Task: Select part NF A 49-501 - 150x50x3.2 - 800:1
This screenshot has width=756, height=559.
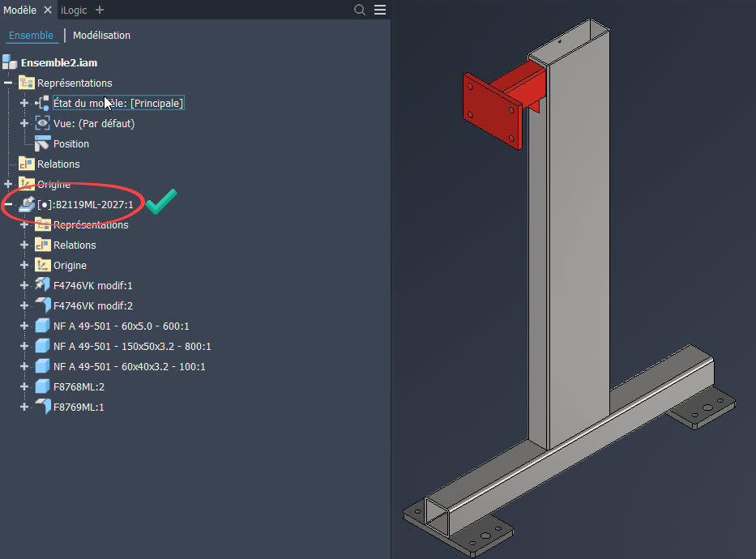Action: coord(131,346)
